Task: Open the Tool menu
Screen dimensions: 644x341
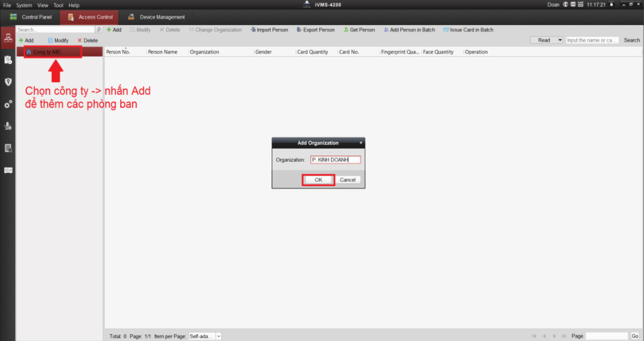Action: coord(58,5)
